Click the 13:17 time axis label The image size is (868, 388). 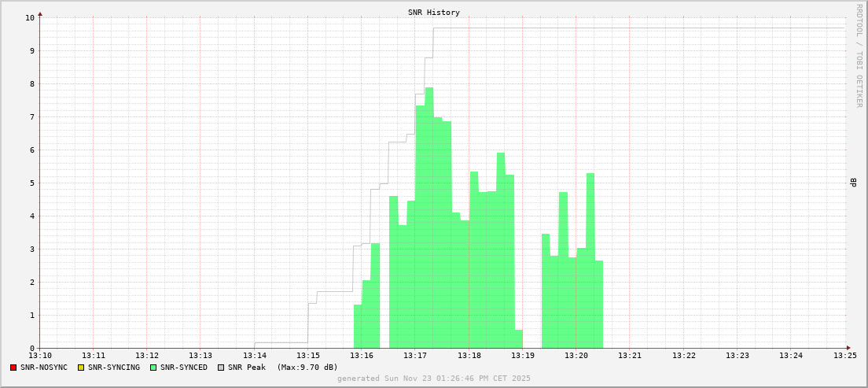(415, 356)
